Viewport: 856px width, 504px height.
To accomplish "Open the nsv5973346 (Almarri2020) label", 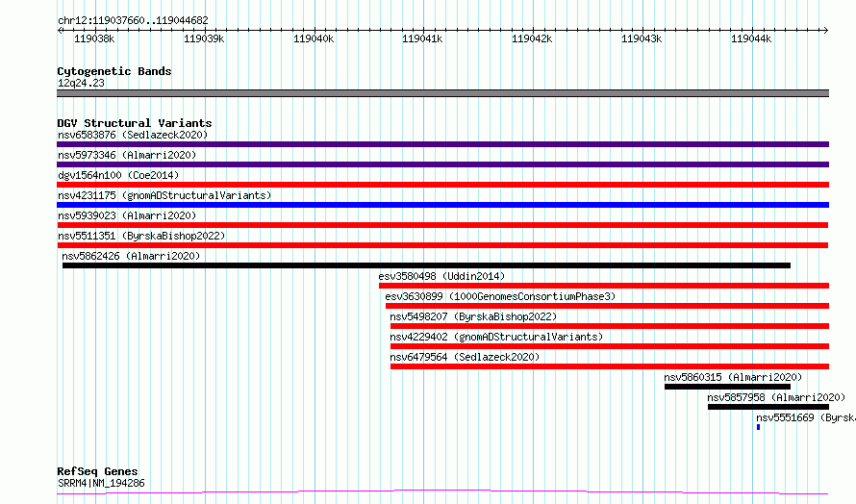I will [127, 155].
